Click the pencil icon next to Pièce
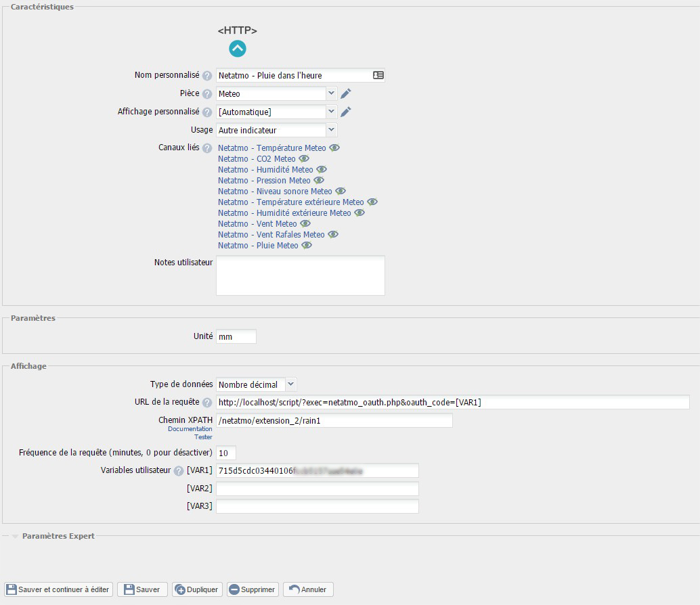Image resolution: width=700 pixels, height=605 pixels. click(346, 93)
